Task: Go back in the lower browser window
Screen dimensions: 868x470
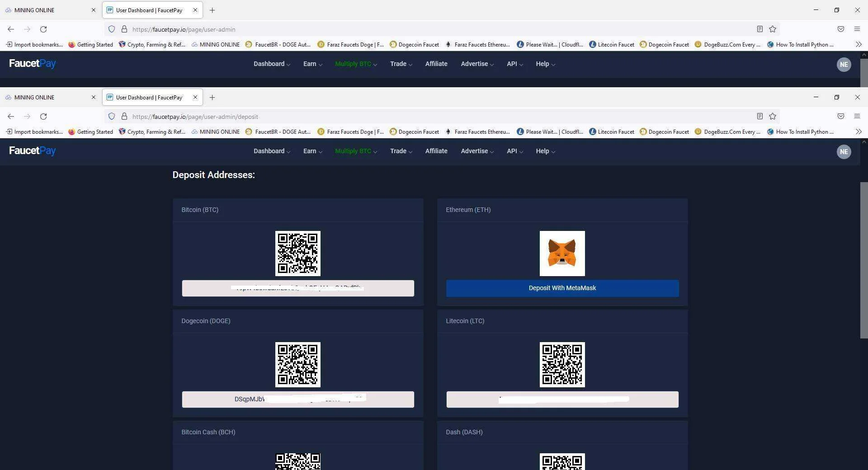Action: 11,117
